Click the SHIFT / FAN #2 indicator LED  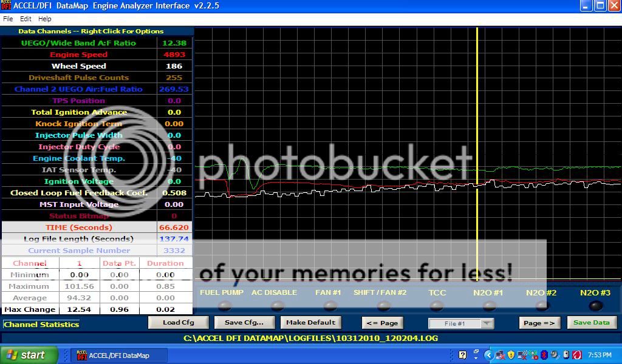point(383,306)
